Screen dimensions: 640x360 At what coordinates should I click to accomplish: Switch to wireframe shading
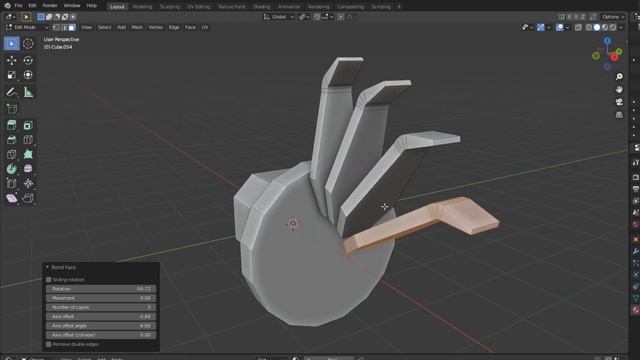pos(589,27)
